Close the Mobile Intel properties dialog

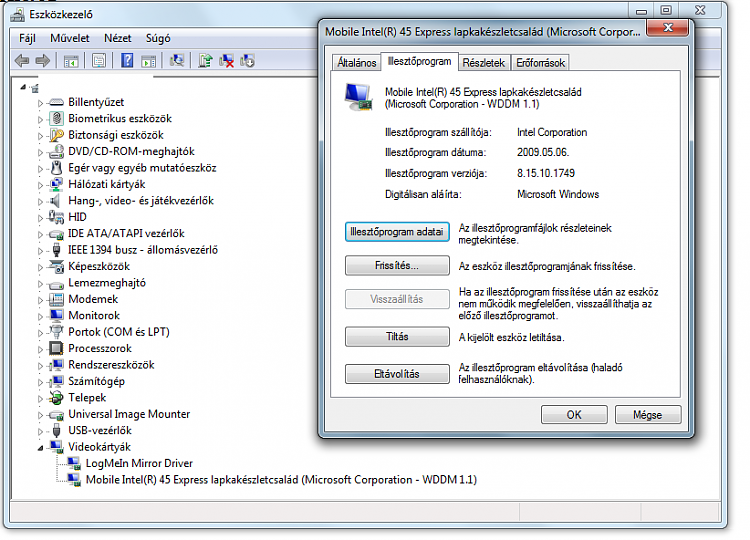click(x=667, y=28)
